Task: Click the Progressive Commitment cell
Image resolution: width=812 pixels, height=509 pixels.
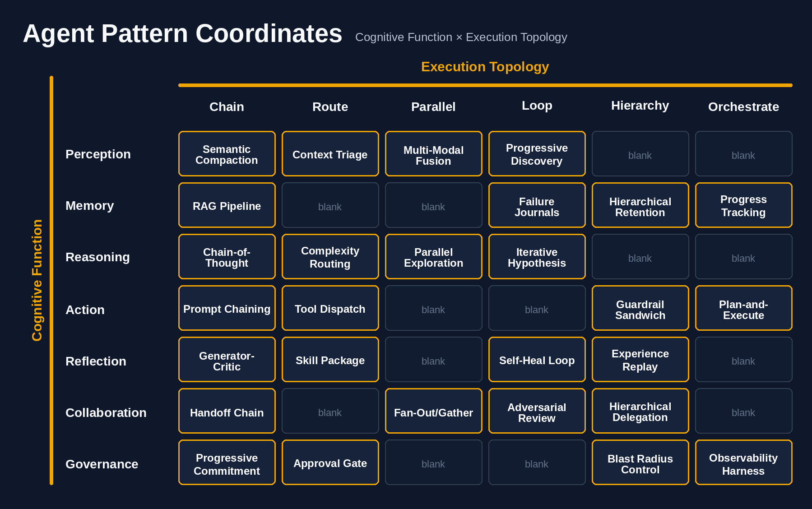Action: tap(227, 463)
